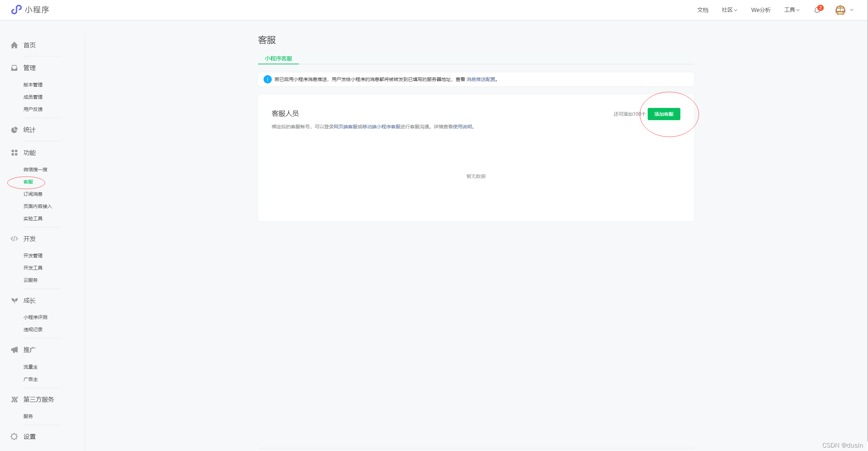Click the home icon beside 首页
Screen dimensions: 868x451
coord(14,45)
